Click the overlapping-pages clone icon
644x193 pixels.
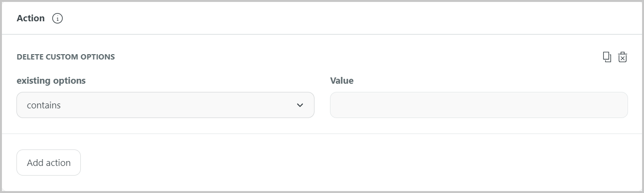(x=607, y=57)
